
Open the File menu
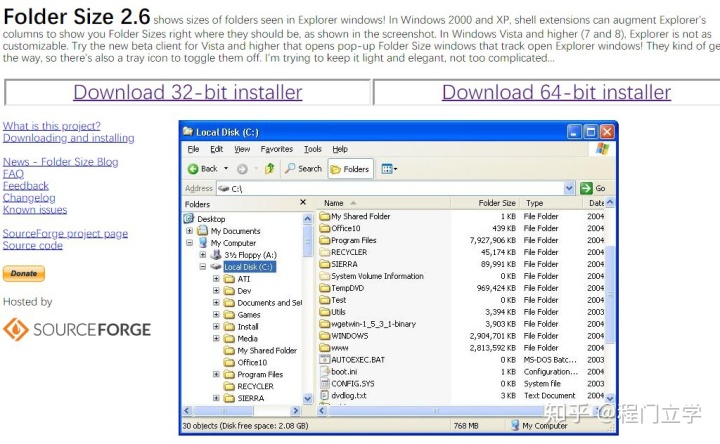point(193,149)
